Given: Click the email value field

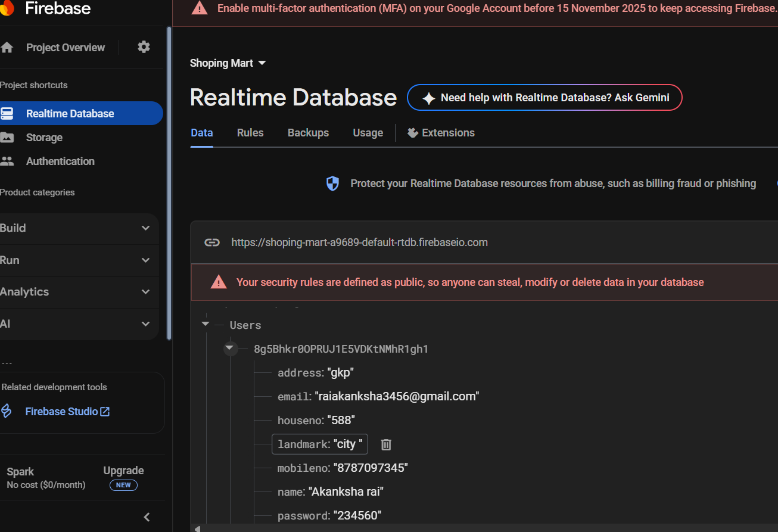Looking at the screenshot, I should tap(397, 397).
